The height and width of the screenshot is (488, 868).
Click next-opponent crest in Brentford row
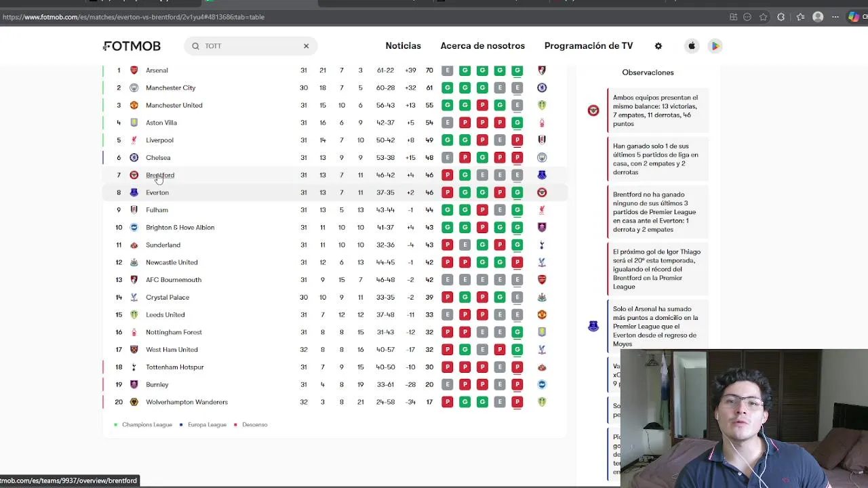(x=542, y=175)
